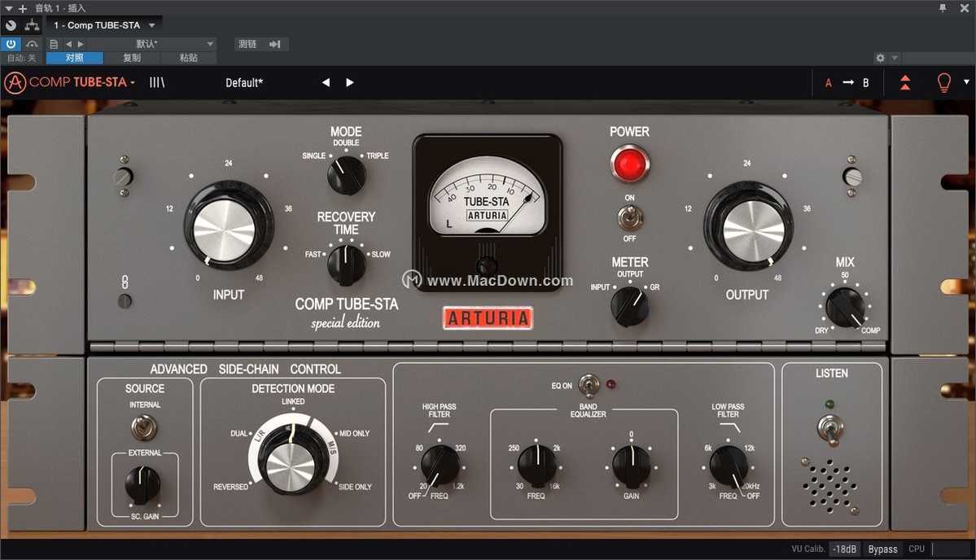Image resolution: width=976 pixels, height=560 pixels.
Task: Toggle the EQ ON switch
Action: pyautogui.click(x=589, y=385)
